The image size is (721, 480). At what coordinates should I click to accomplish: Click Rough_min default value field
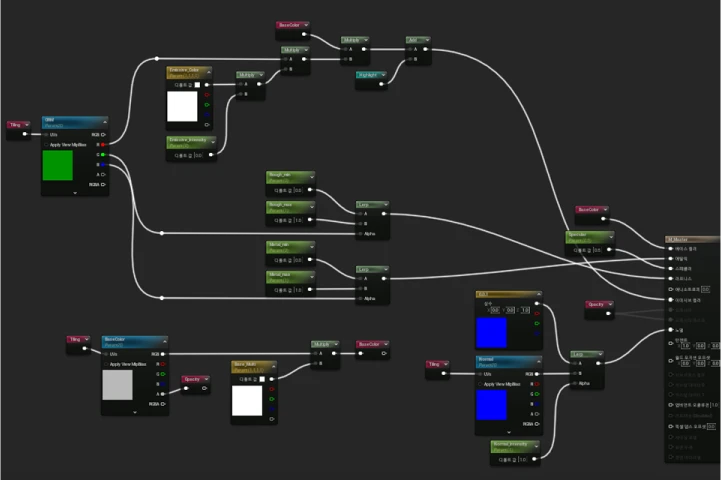pos(298,190)
